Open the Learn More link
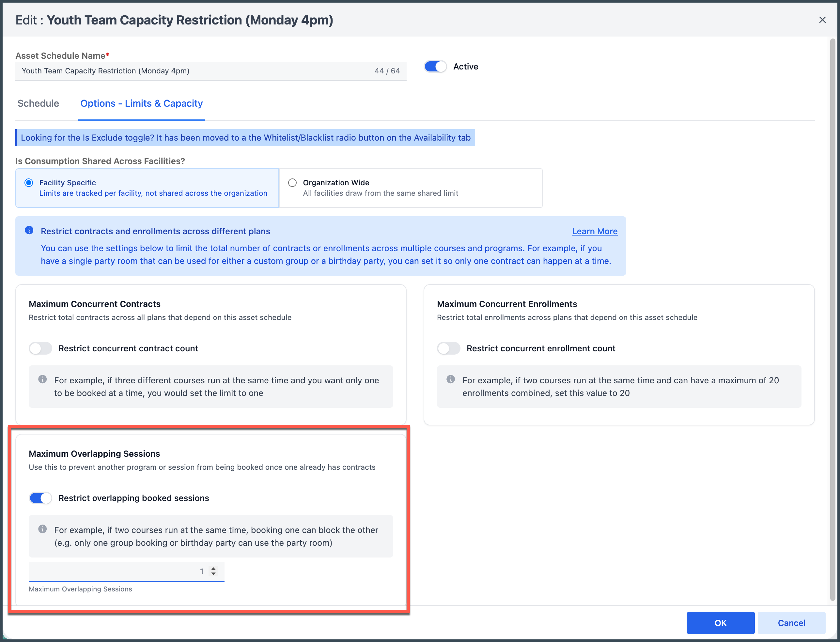840x642 pixels. click(x=595, y=231)
